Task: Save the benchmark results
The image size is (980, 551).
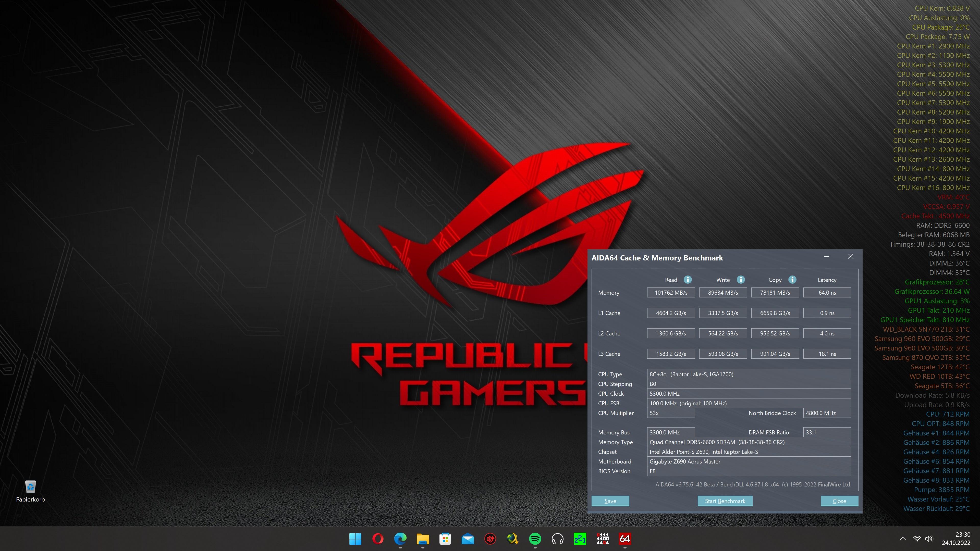Action: (610, 501)
